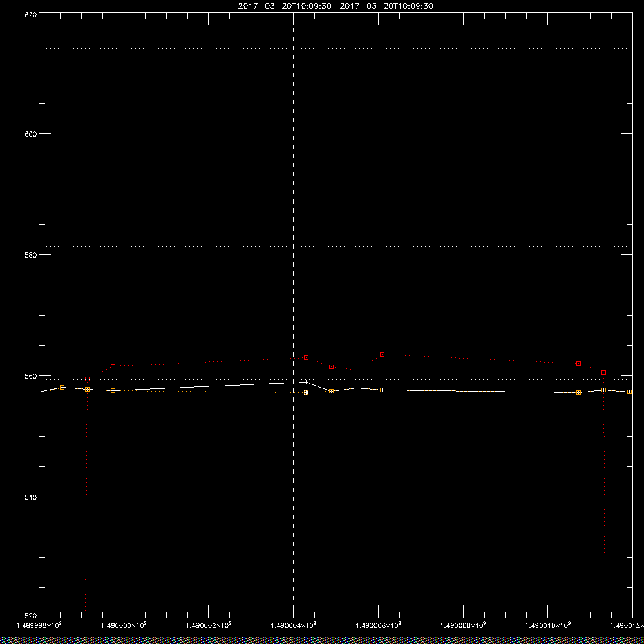Select the orange marker below the rightmost red square

(604, 390)
